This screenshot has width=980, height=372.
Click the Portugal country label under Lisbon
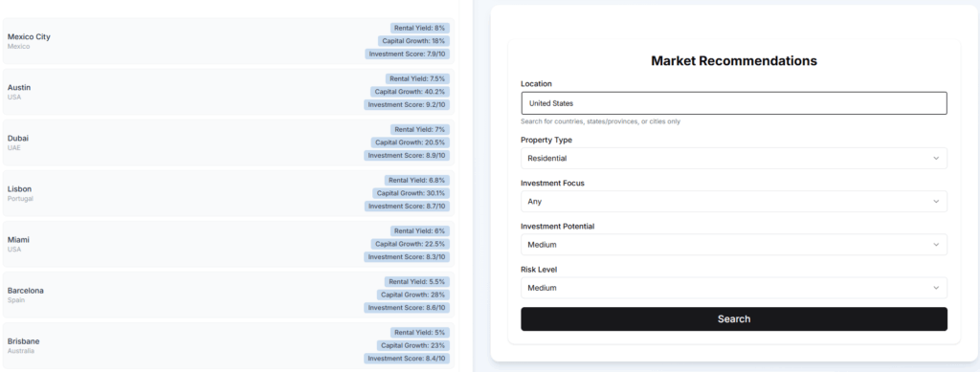pos(20,199)
